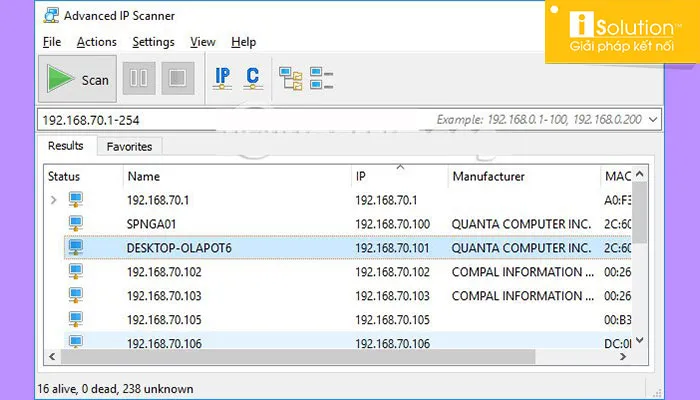Open the View menu
The image size is (700, 400).
(x=203, y=42)
